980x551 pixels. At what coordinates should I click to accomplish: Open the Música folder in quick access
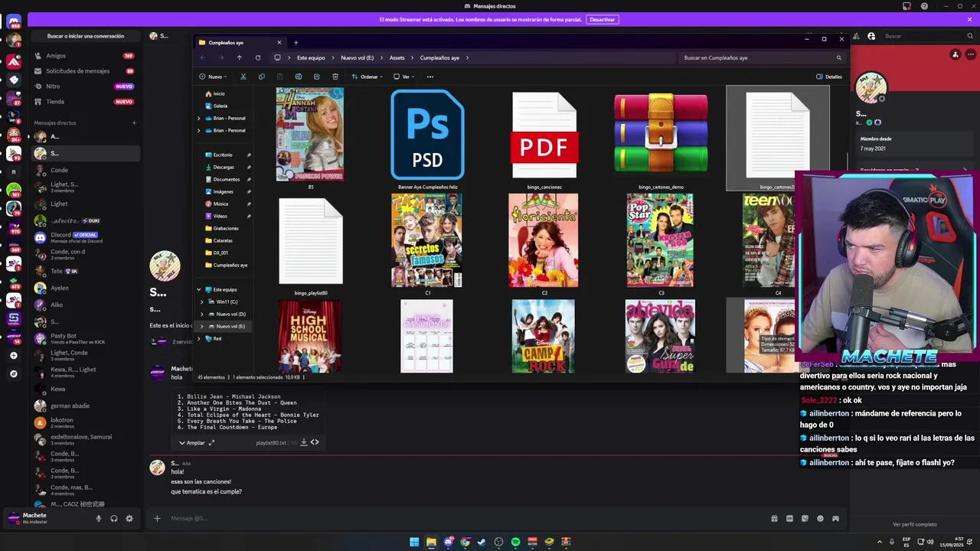point(220,204)
